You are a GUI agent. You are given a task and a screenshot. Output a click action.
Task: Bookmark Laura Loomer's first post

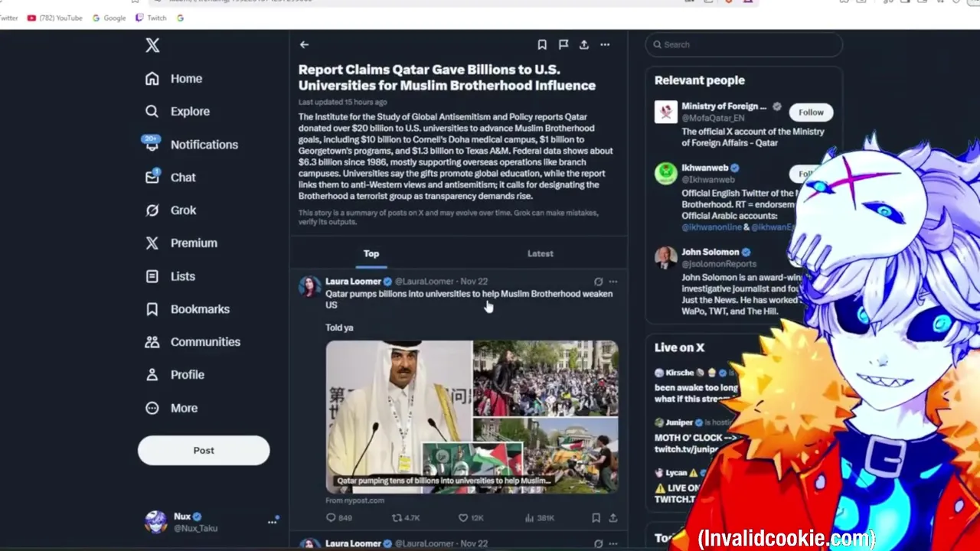596,518
